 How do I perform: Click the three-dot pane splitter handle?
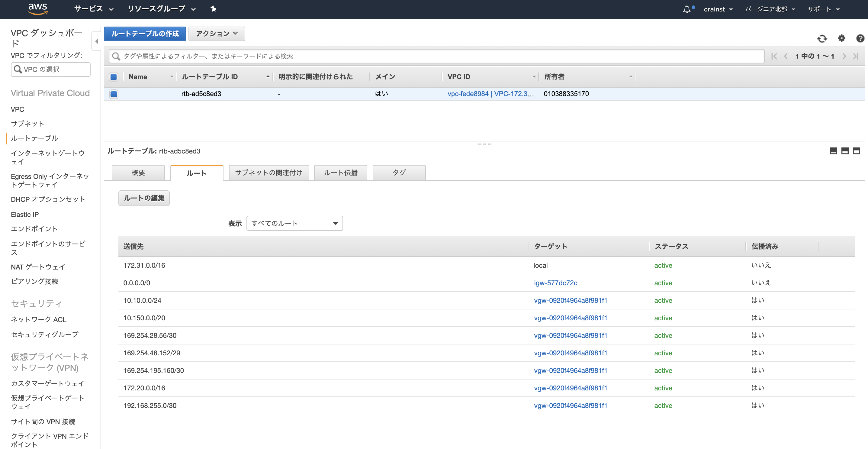point(484,144)
